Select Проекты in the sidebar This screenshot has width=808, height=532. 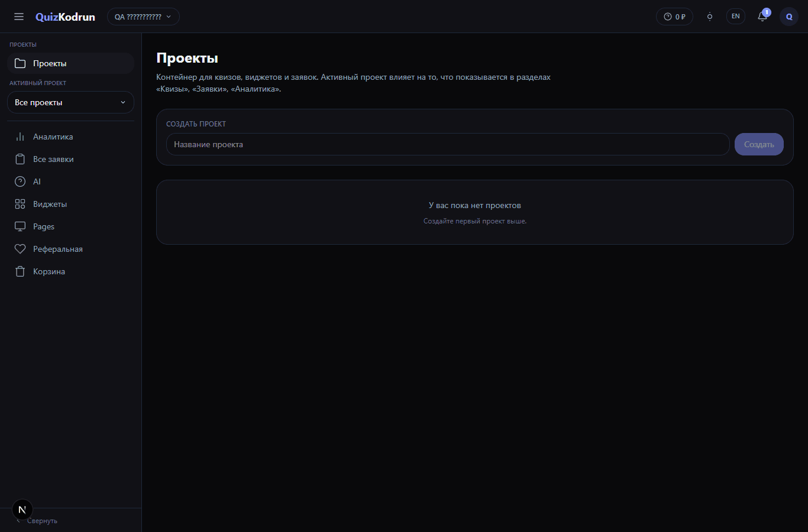click(70, 63)
